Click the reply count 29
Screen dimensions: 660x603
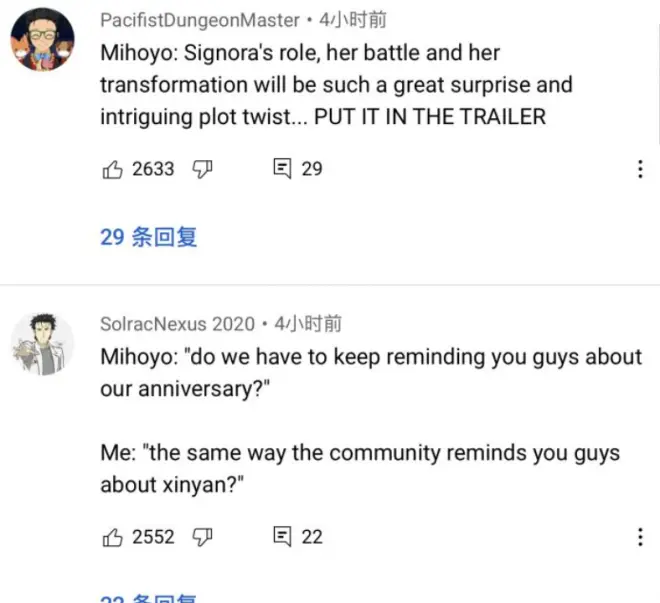312,169
